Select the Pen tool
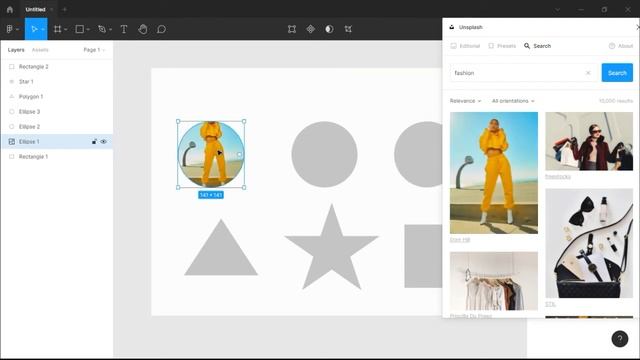 (102, 29)
